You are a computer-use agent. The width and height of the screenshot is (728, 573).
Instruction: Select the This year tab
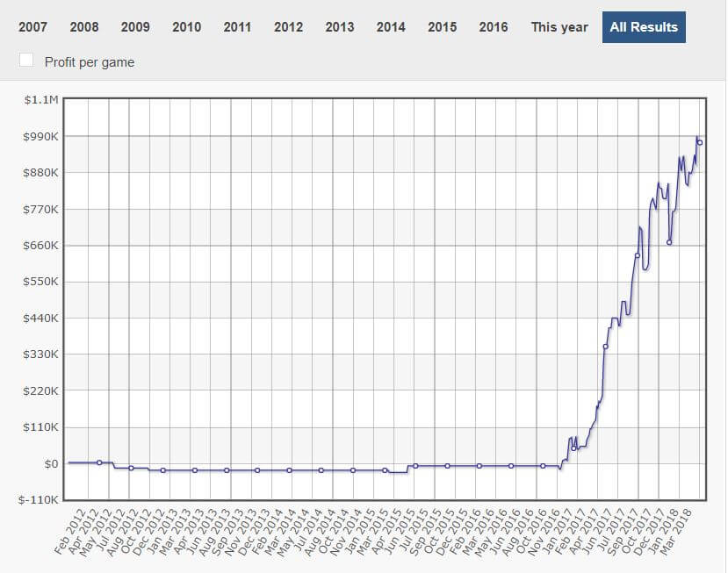coord(559,27)
